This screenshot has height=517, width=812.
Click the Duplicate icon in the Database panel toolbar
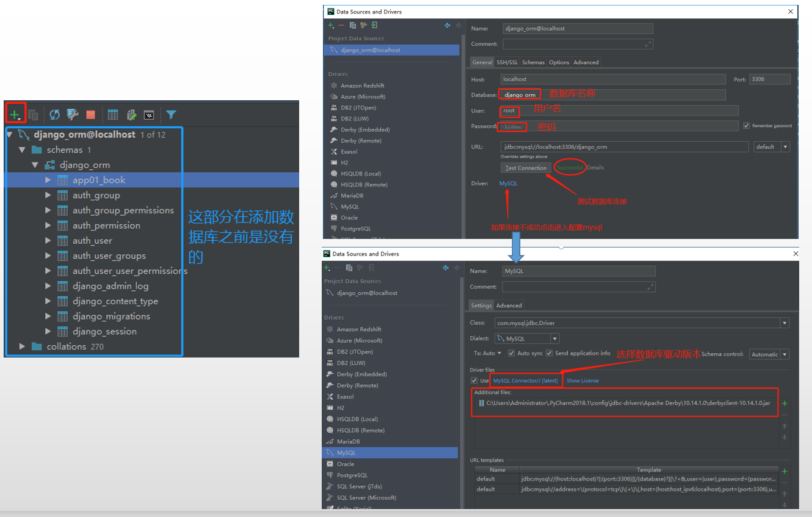(x=33, y=114)
